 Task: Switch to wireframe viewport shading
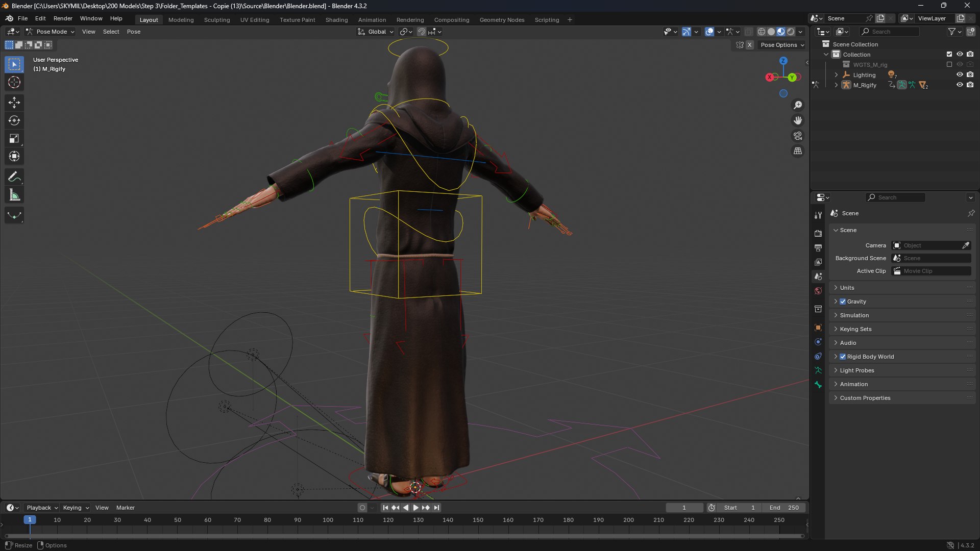(x=762, y=32)
